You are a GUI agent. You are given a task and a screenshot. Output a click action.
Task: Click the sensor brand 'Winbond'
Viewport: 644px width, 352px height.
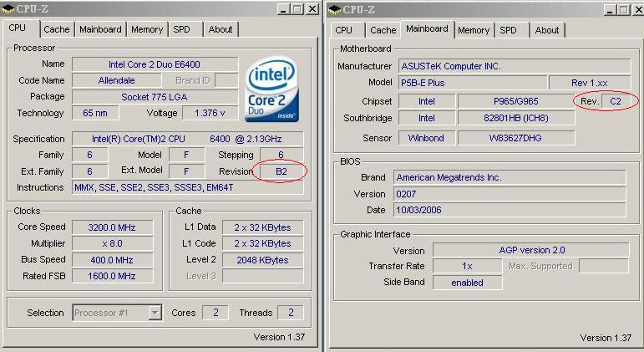point(426,138)
